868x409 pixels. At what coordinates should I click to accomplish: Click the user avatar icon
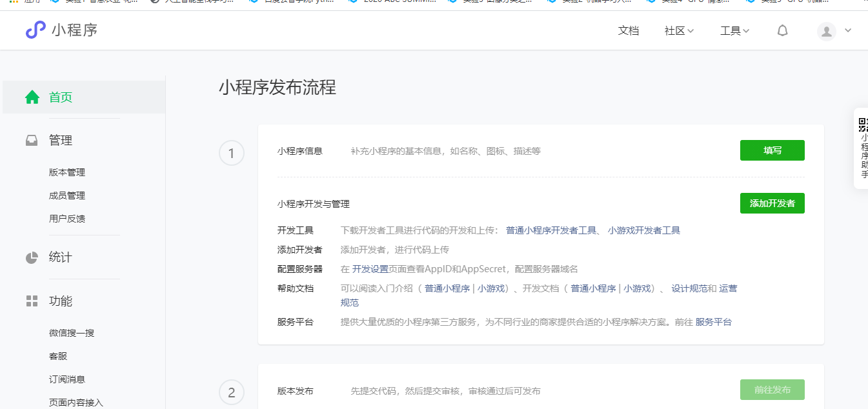(826, 31)
